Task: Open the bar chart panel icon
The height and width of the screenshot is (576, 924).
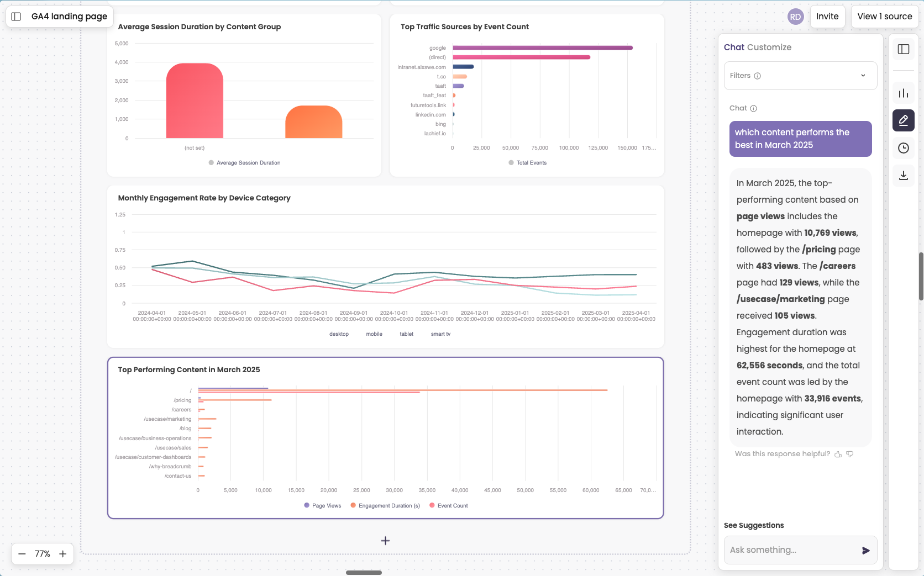Action: point(903,93)
